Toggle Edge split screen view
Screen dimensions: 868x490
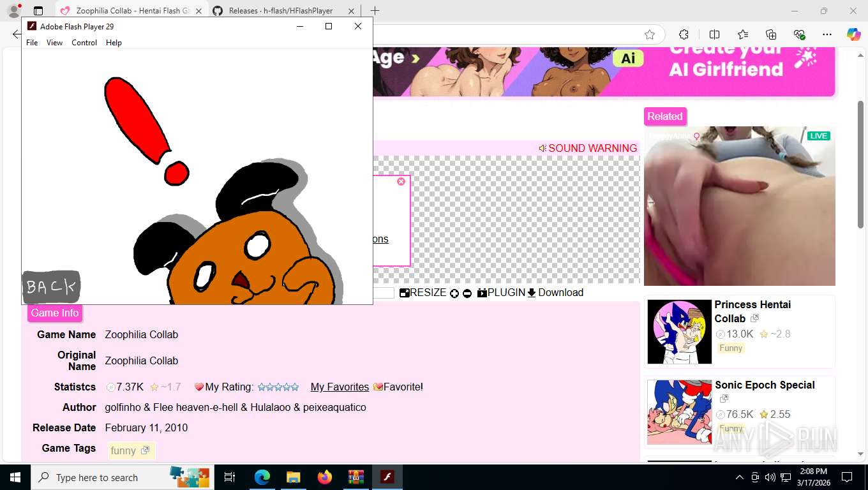coord(714,34)
